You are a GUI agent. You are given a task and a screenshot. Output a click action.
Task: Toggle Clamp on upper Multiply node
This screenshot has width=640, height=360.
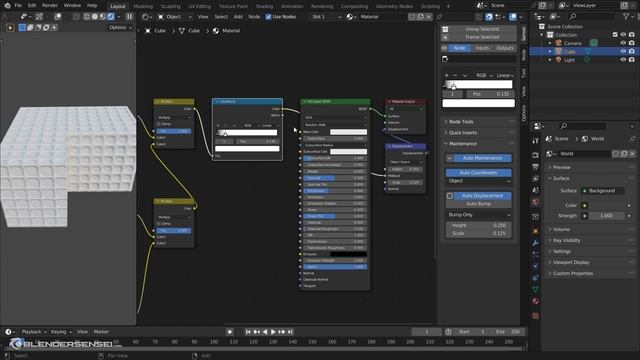point(159,124)
